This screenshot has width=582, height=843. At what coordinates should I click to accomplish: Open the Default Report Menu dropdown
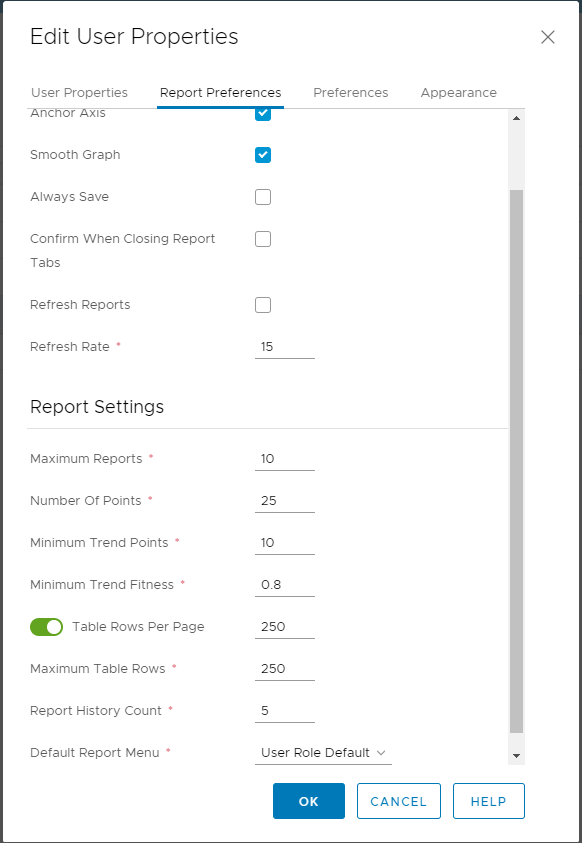click(x=322, y=752)
